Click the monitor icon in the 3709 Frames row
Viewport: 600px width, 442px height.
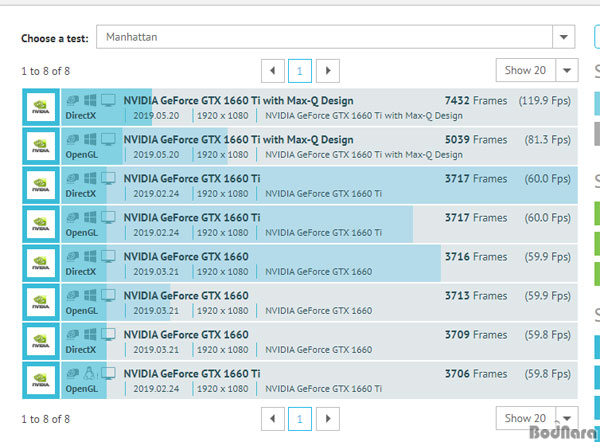click(x=108, y=335)
